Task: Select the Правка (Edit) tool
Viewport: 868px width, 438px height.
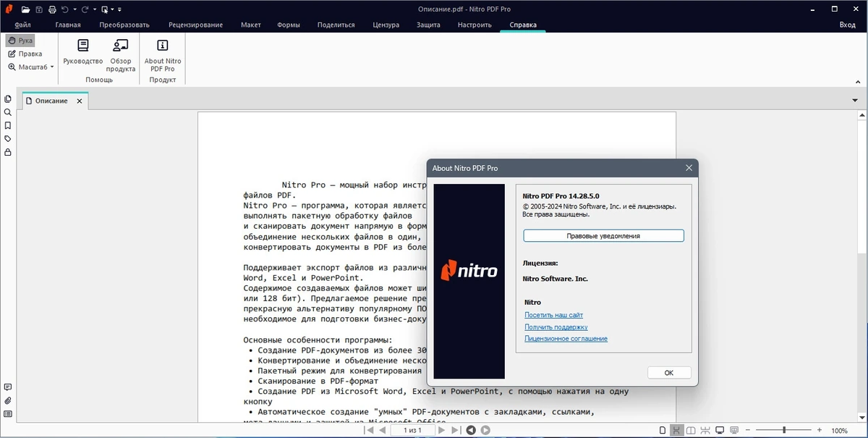Action: tap(25, 54)
